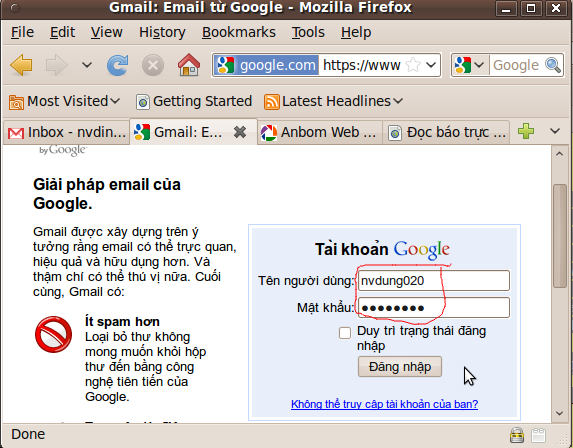Reload the current page

coord(117,65)
